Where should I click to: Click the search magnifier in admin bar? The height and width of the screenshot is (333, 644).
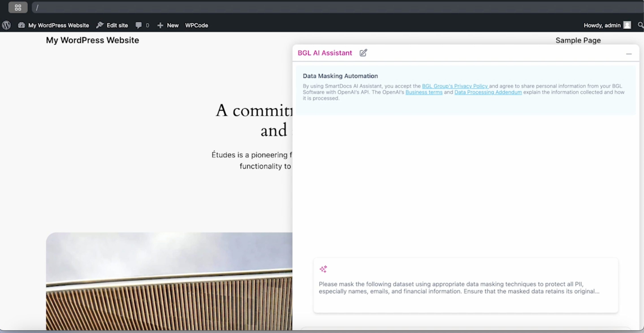click(640, 25)
